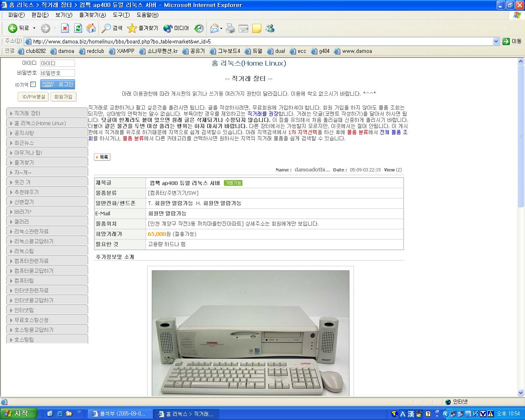Open the club8282 bookmark in Links bar
This screenshot has width=525, height=420.
[32, 51]
